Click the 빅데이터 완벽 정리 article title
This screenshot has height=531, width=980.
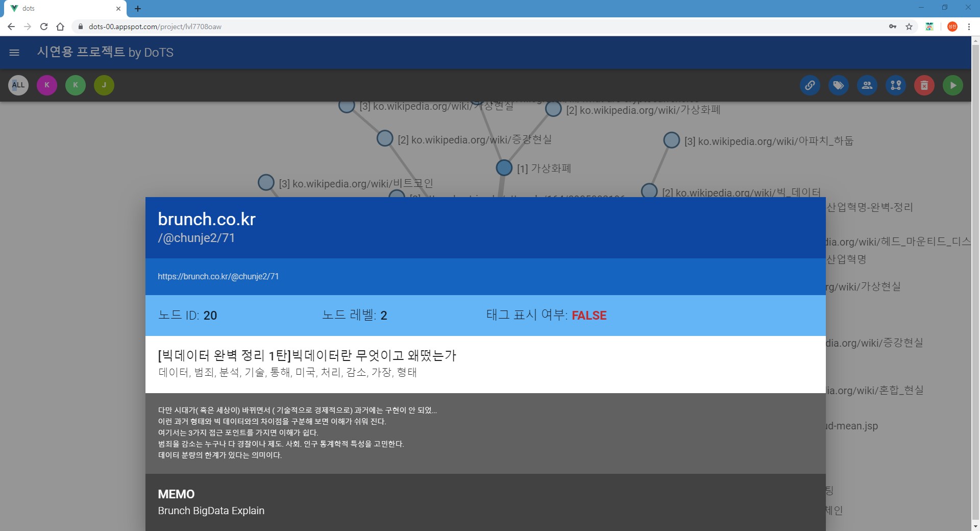click(307, 355)
